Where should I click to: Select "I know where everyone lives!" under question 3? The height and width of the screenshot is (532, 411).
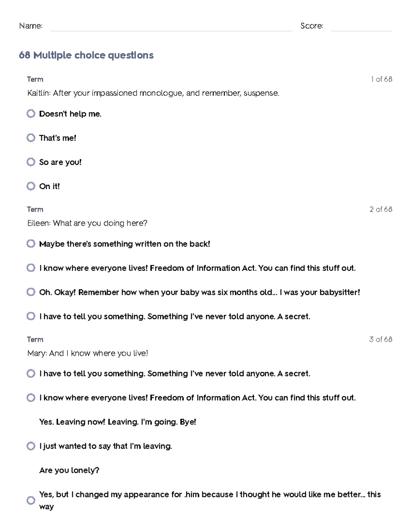pos(31,398)
